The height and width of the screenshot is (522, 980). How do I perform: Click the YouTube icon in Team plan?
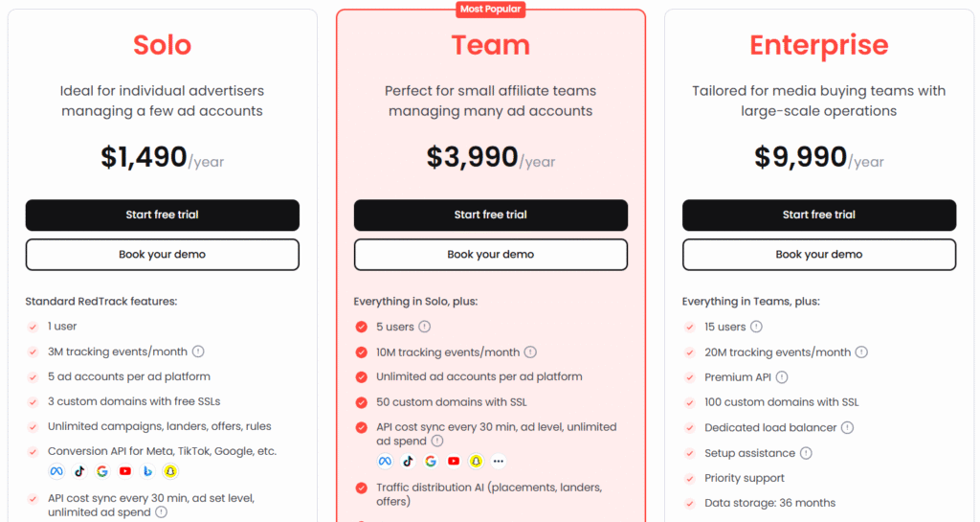click(x=453, y=462)
